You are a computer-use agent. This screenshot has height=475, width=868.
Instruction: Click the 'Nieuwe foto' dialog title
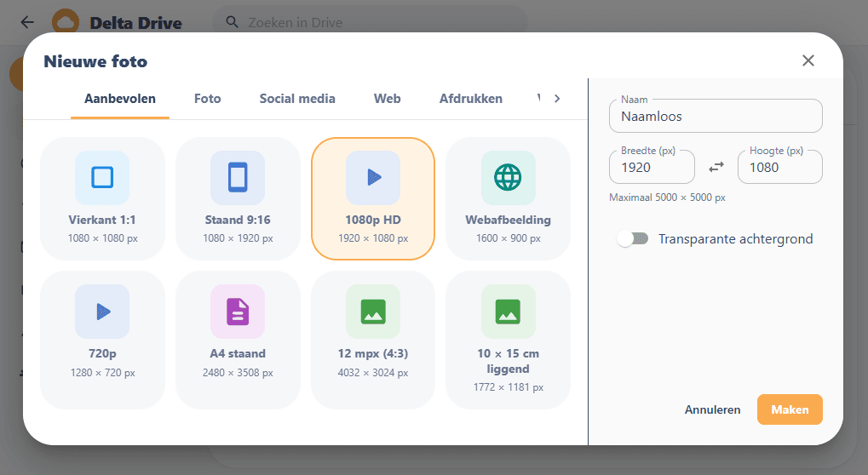pos(95,61)
